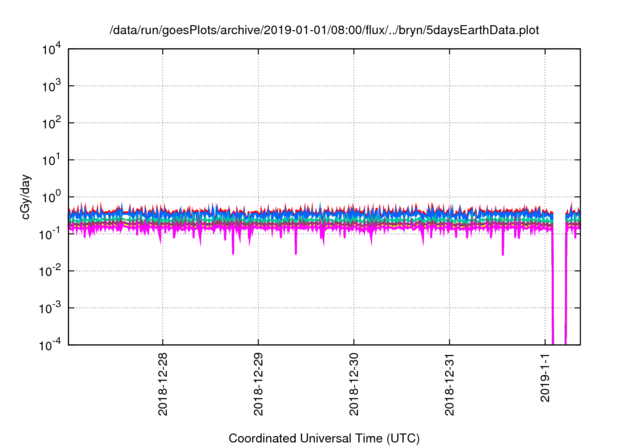Viewport: 640px width, 448px height.
Task: Click the 10^3 y-axis tick label
Action: point(51,86)
